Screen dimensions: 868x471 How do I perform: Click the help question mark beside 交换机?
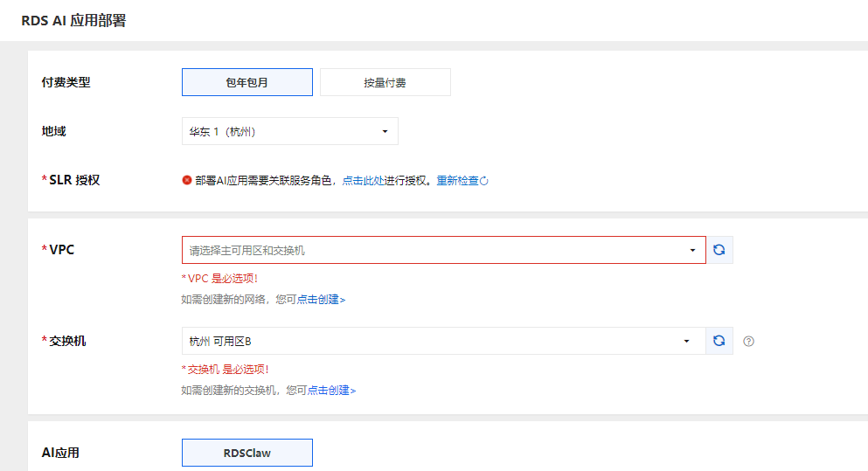click(748, 342)
